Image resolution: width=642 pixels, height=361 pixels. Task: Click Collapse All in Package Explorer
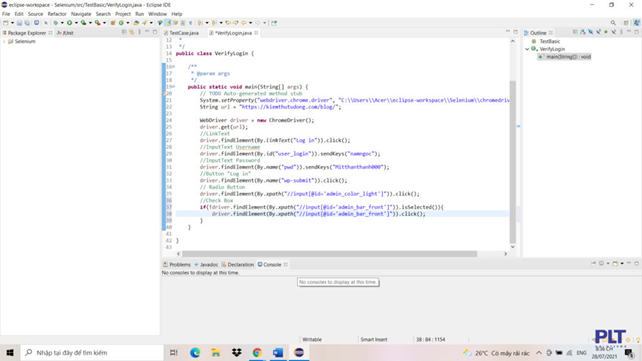(124, 32)
